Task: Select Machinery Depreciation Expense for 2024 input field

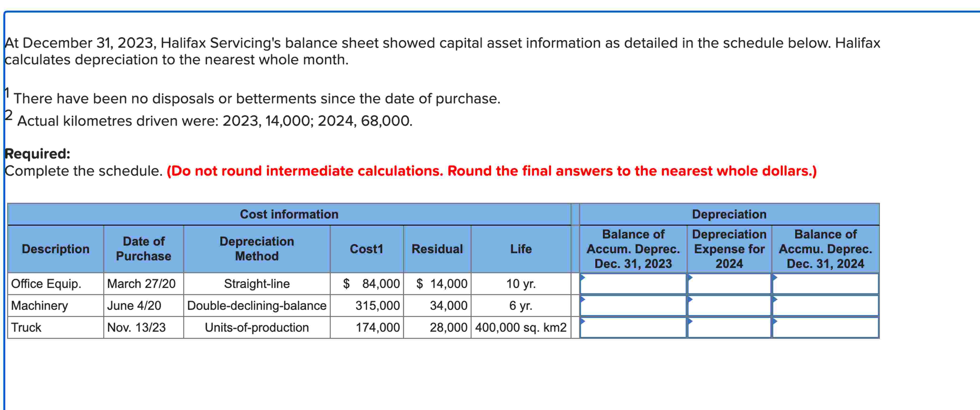Action: (730, 305)
